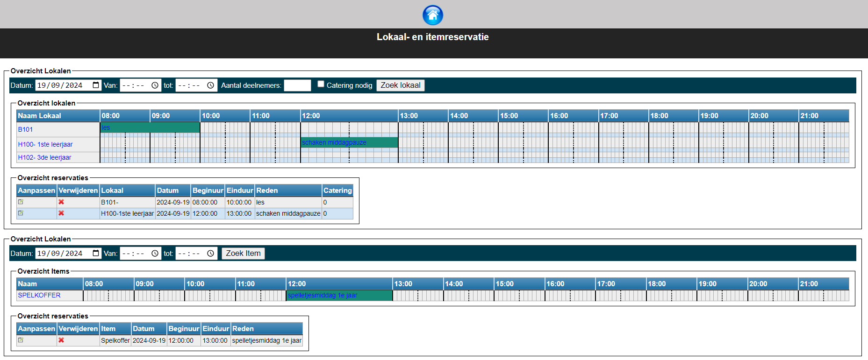The image size is (868, 360).
Task: Click the Zoek Item button
Action: [243, 254]
